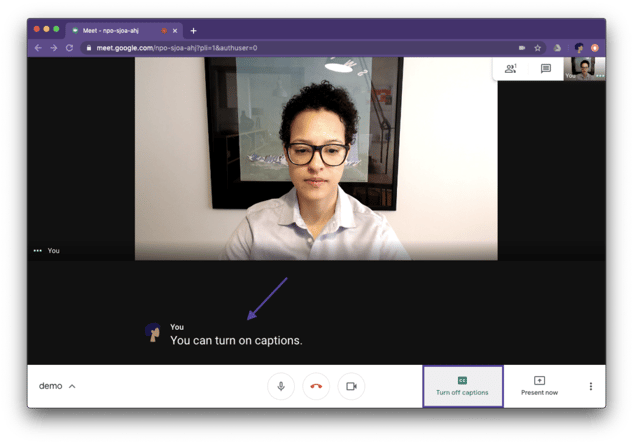This screenshot has height=444, width=633.
Task: Open the Google Drive extension icon
Action: [x=558, y=48]
